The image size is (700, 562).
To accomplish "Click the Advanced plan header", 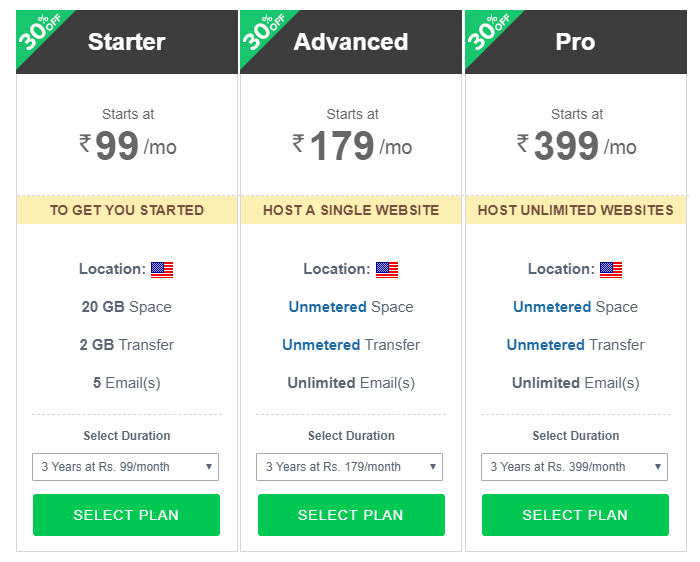I will [x=351, y=42].
